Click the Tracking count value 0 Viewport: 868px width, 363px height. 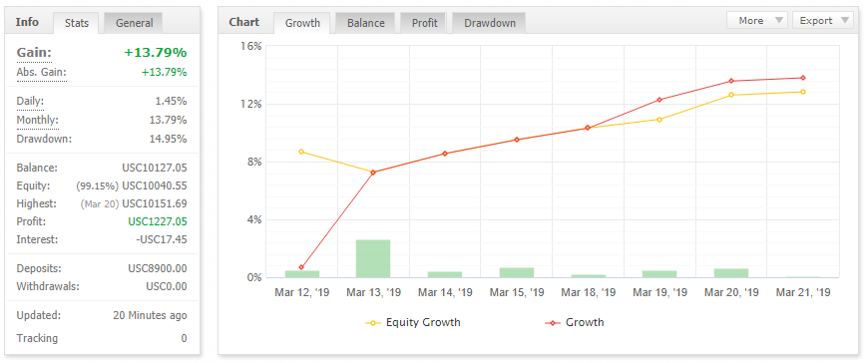point(184,338)
